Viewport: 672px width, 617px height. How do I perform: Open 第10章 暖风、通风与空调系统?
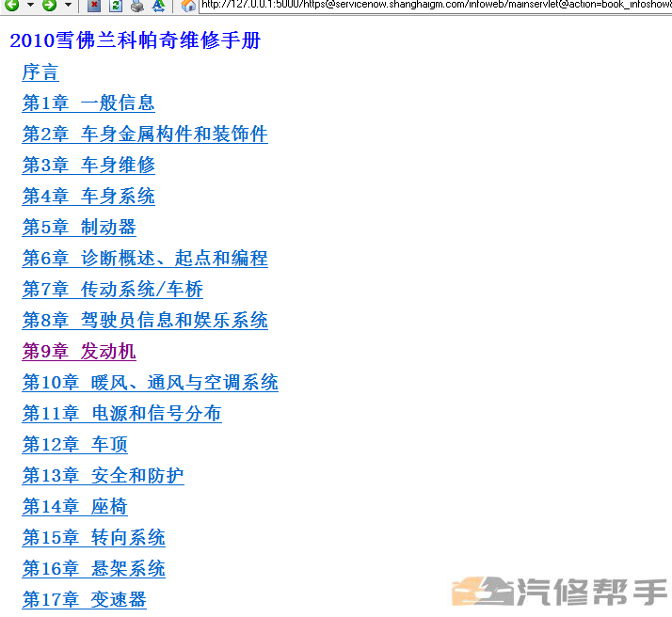[150, 383]
